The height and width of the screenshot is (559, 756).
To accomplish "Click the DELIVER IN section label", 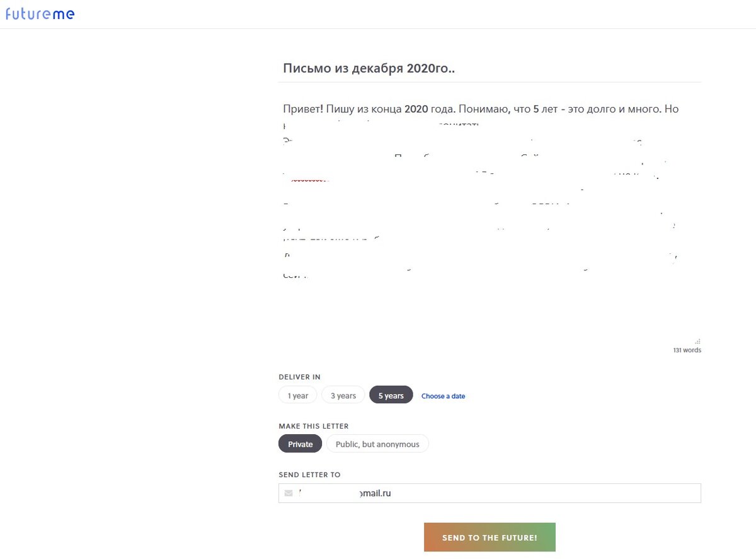I will (300, 377).
